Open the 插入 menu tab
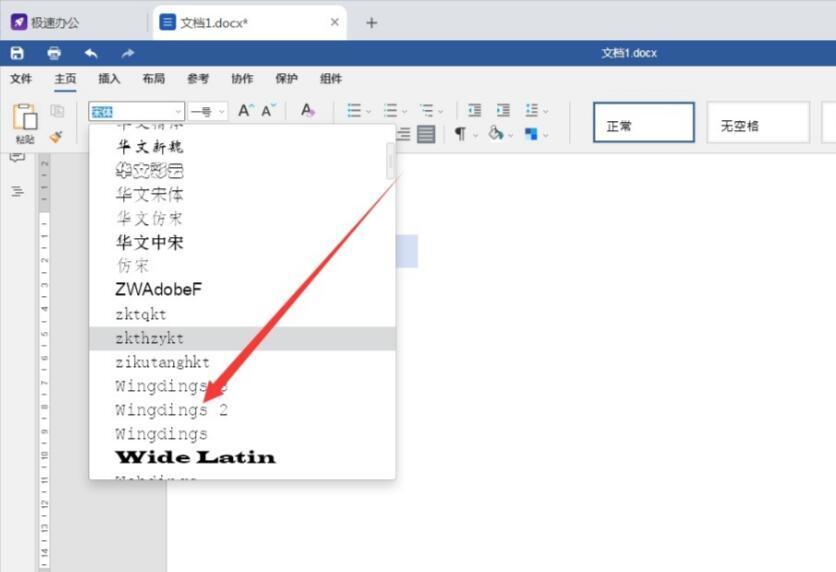836x572 pixels. point(109,79)
